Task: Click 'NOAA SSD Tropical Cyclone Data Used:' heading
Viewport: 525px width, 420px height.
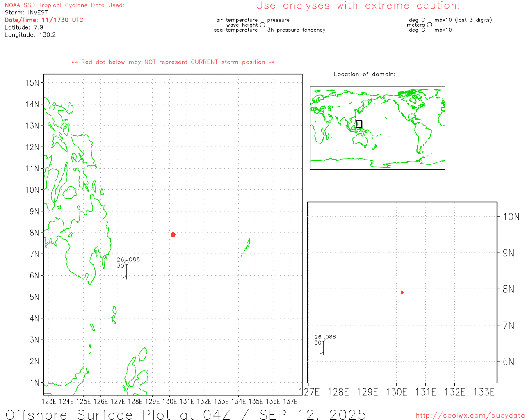Action: pyautogui.click(x=64, y=5)
